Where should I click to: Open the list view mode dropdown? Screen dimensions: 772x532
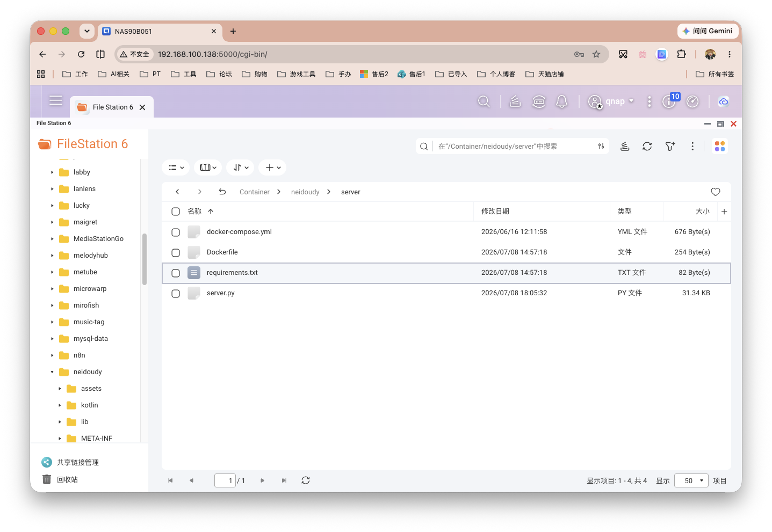tap(176, 167)
